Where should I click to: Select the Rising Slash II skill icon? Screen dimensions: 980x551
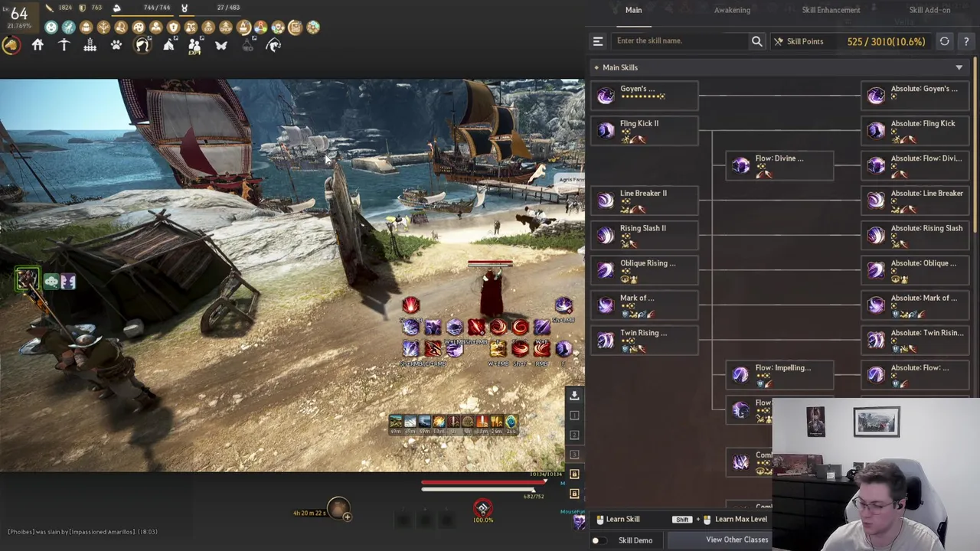pyautogui.click(x=606, y=235)
